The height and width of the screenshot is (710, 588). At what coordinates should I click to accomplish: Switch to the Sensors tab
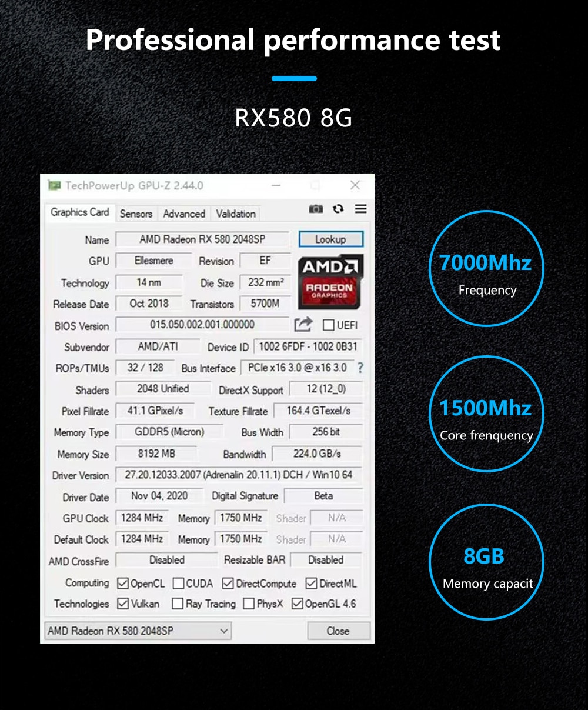point(136,214)
